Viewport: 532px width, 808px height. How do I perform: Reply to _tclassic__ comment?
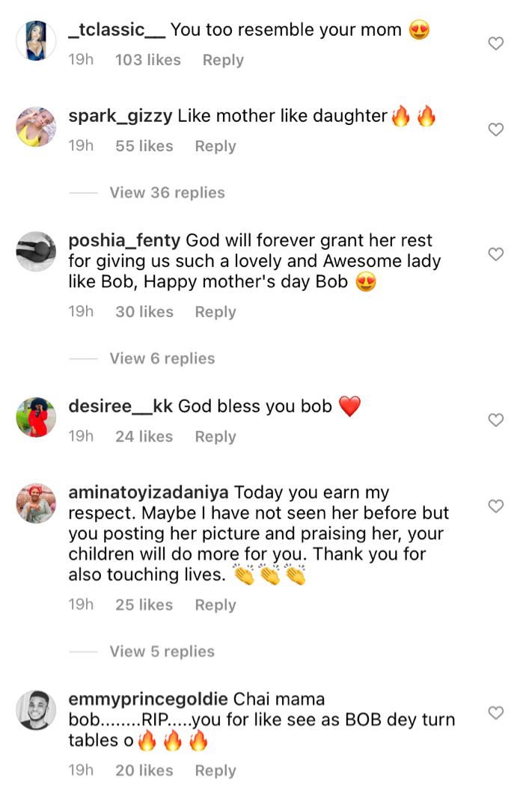tap(223, 61)
